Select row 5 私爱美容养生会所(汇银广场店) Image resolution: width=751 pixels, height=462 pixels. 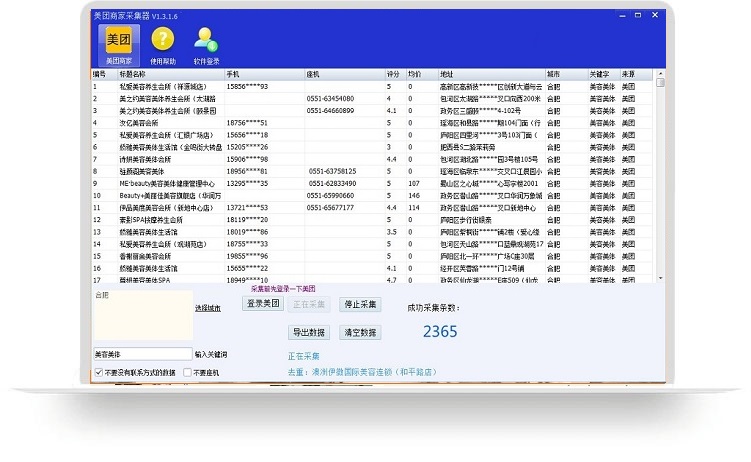[372, 135]
